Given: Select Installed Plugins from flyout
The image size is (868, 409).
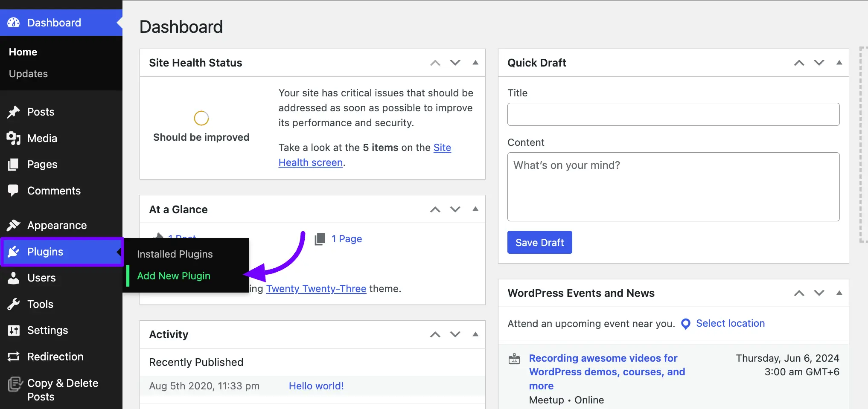Looking at the screenshot, I should click(x=175, y=254).
